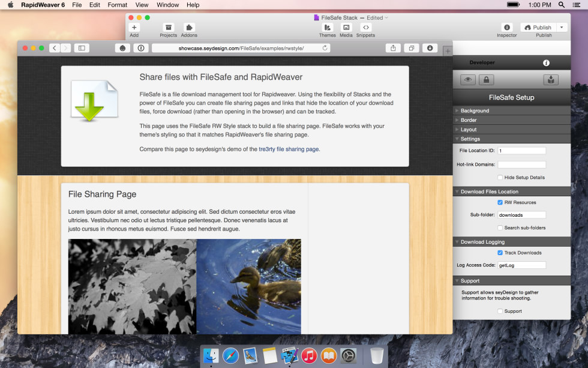Open the Window menu
Viewport: 588px width, 368px height.
tap(167, 5)
